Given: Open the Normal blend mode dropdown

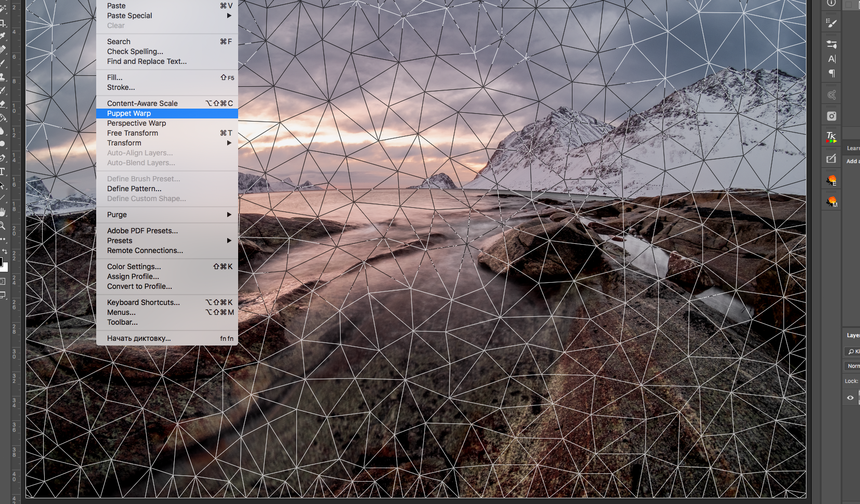Looking at the screenshot, I should (x=853, y=366).
